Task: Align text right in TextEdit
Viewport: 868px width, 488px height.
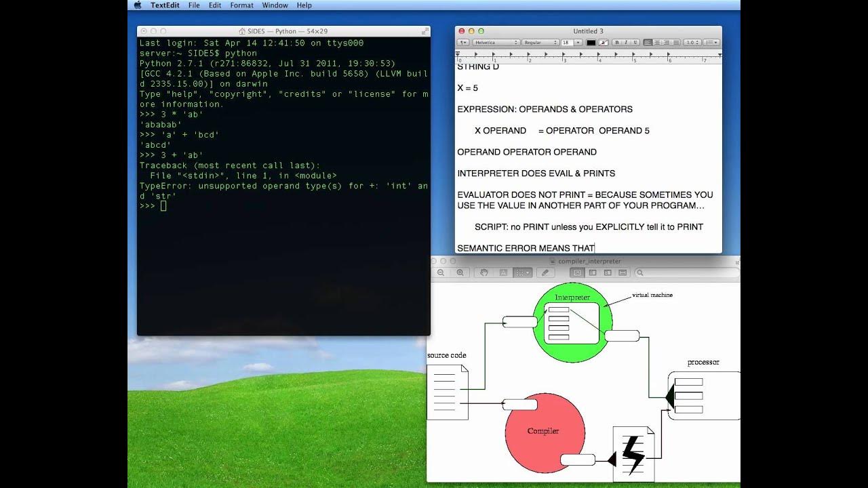Action: coord(667,43)
